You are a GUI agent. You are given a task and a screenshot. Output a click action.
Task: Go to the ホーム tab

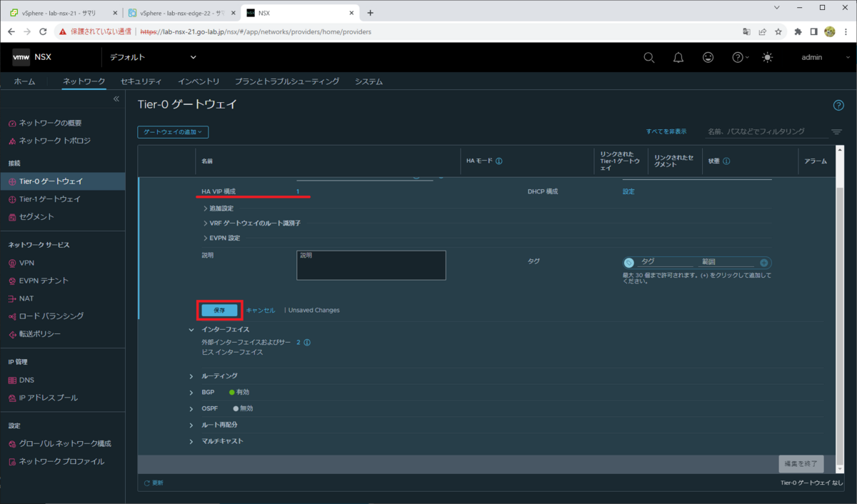coord(24,81)
